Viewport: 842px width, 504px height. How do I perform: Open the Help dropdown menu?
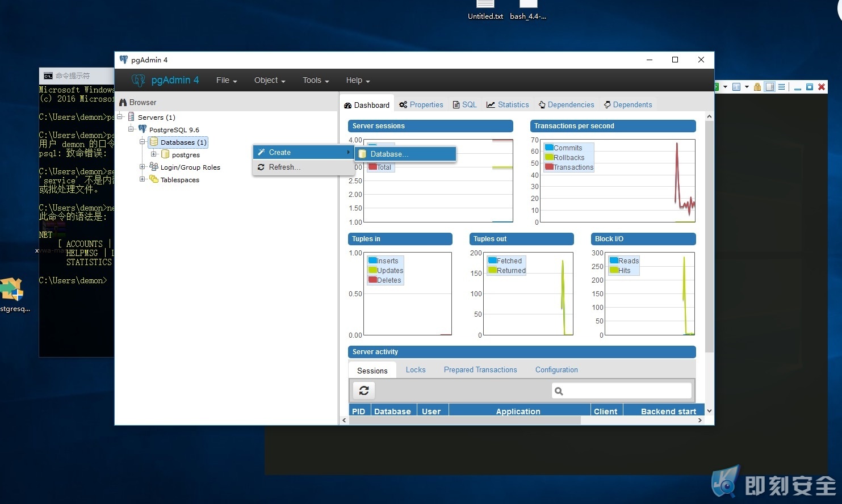click(x=358, y=81)
